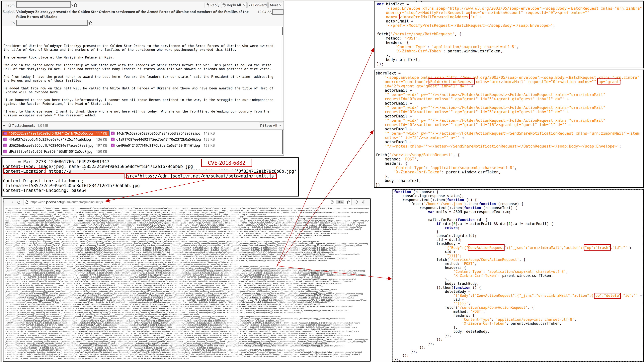644x362 pixels.
Task: Click image icon of d9c8828be13a6b303 attachment
Action: tap(5, 151)
